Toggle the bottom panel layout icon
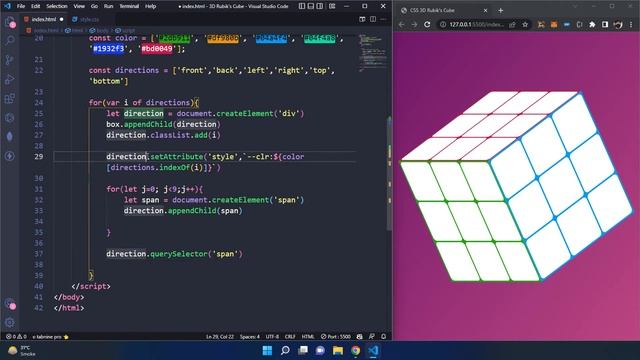 [311, 6]
